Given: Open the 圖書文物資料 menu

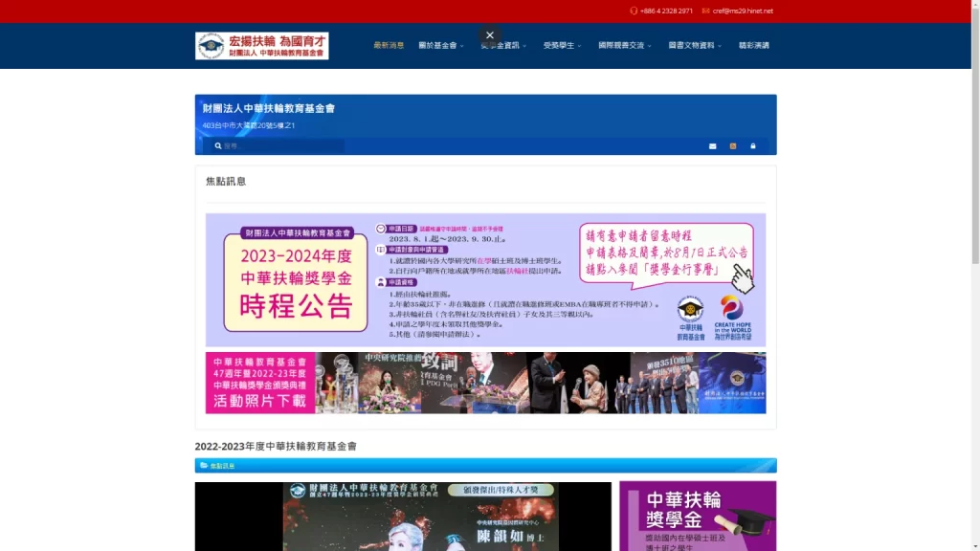Looking at the screenshot, I should 695,46.
